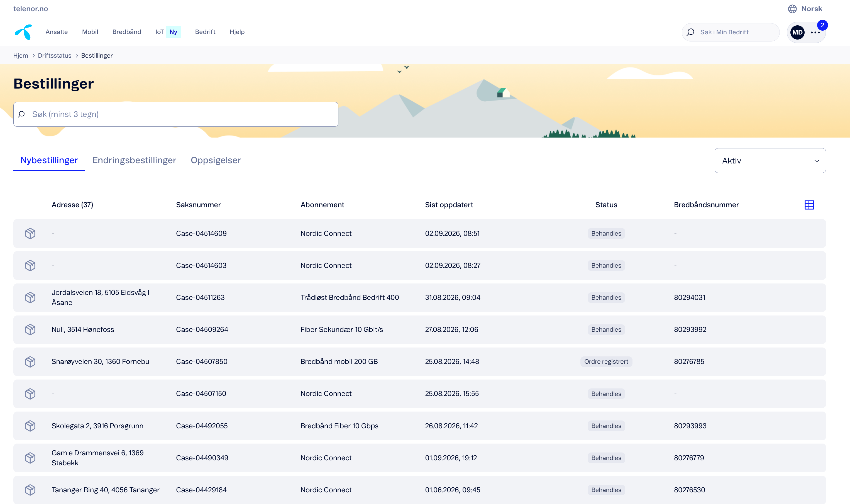Viewport: 850px width, 504px height.
Task: Go to Hjem in the breadcrumb
Action: (21, 55)
